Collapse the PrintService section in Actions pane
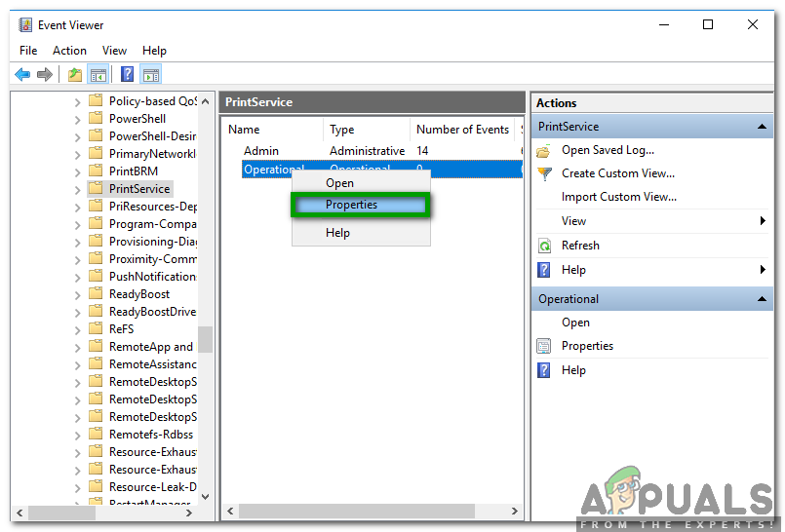 [x=763, y=127]
